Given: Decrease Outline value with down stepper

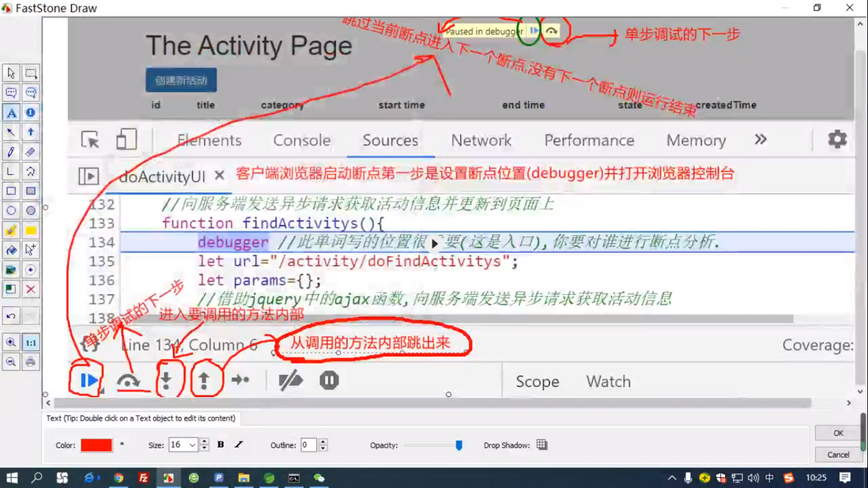Looking at the screenshot, I should pyautogui.click(x=323, y=448).
